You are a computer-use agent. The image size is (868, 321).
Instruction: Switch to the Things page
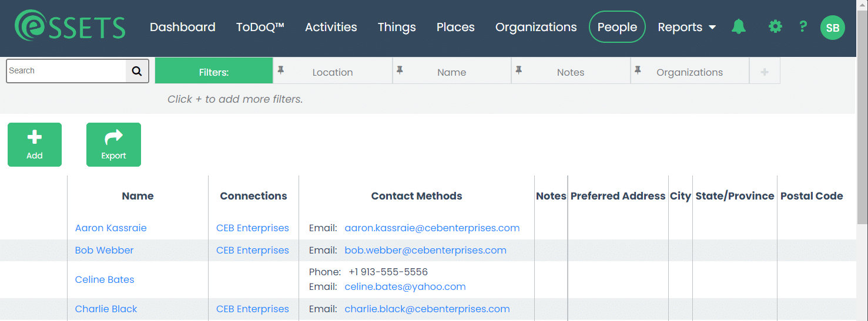397,27
